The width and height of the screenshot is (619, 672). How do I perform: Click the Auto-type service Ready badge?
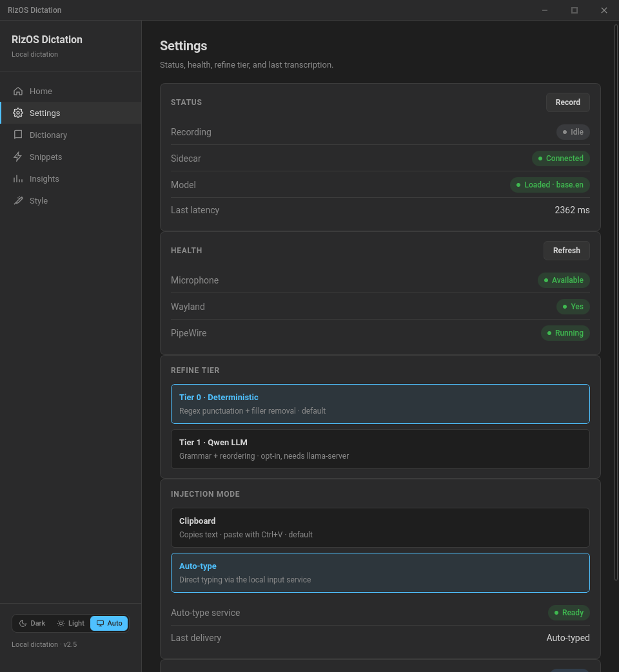(x=568, y=613)
